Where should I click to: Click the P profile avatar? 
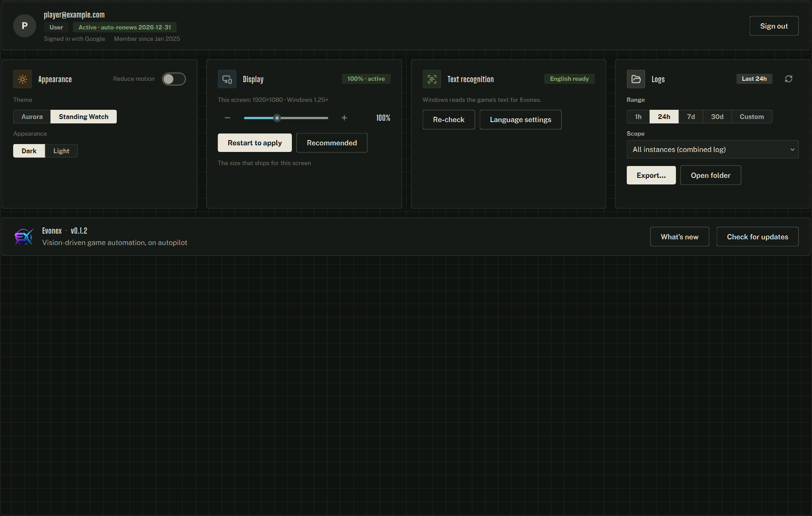pyautogui.click(x=25, y=26)
